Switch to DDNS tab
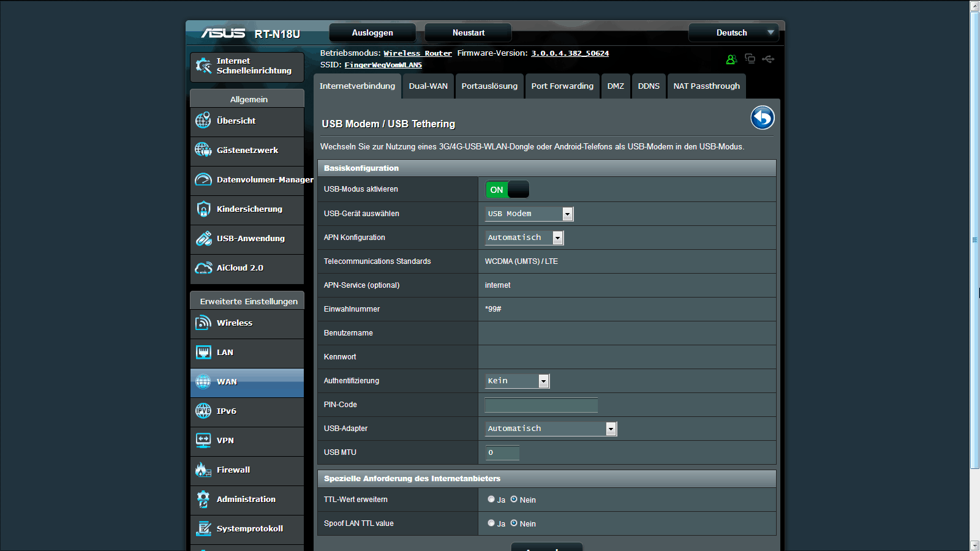Screen dimensions: 980x551 (x=649, y=86)
